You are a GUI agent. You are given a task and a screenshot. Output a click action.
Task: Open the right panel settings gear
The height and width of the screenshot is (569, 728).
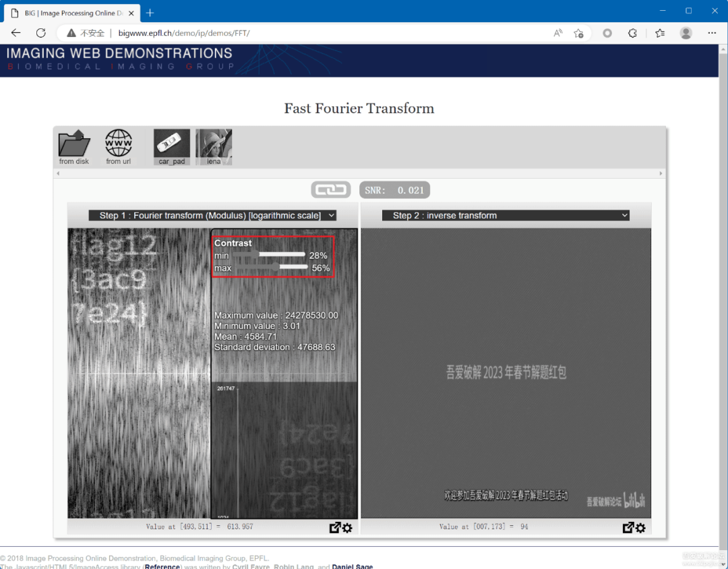tap(640, 528)
